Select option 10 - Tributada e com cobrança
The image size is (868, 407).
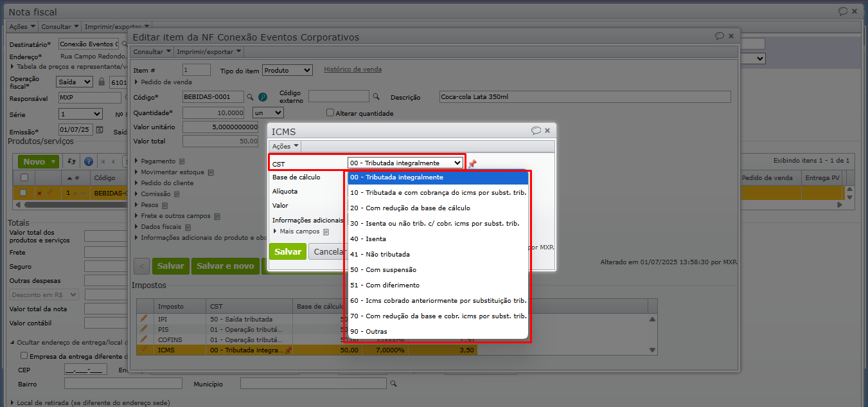438,193
